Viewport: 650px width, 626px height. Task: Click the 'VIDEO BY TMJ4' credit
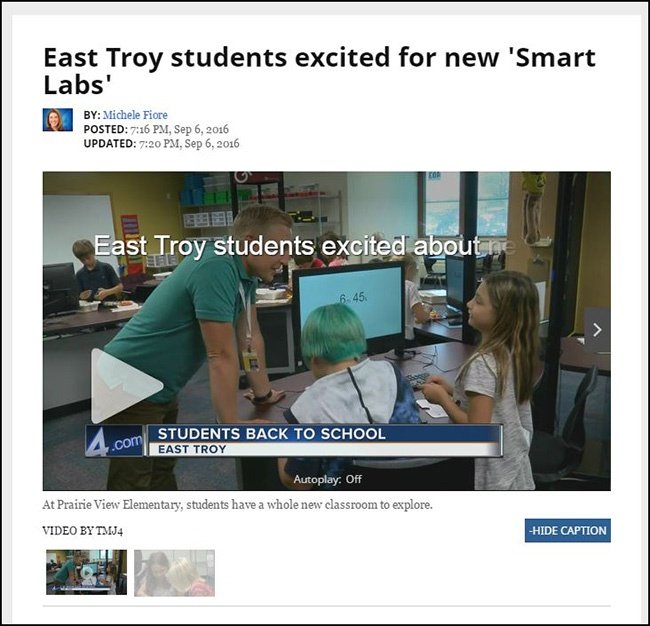click(x=82, y=531)
